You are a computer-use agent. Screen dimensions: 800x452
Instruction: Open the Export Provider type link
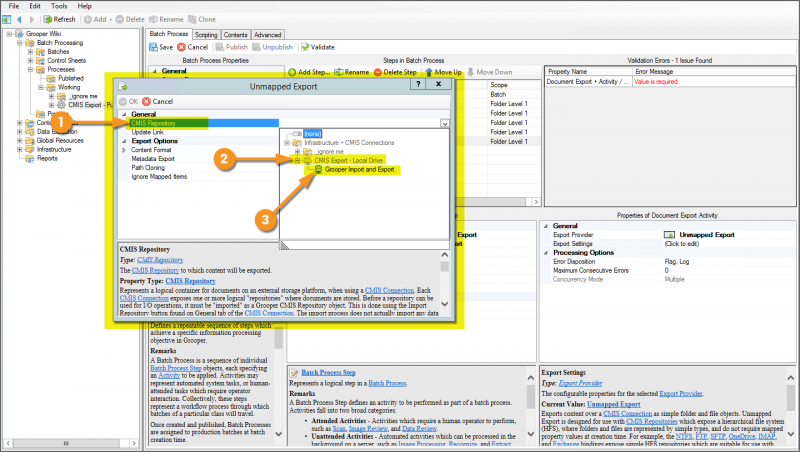580,383
